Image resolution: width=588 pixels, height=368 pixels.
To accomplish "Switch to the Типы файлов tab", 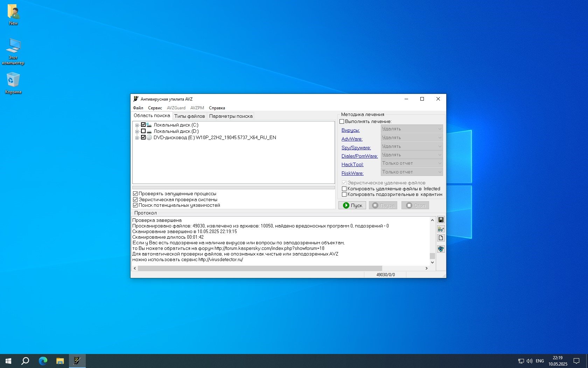I will pyautogui.click(x=189, y=116).
